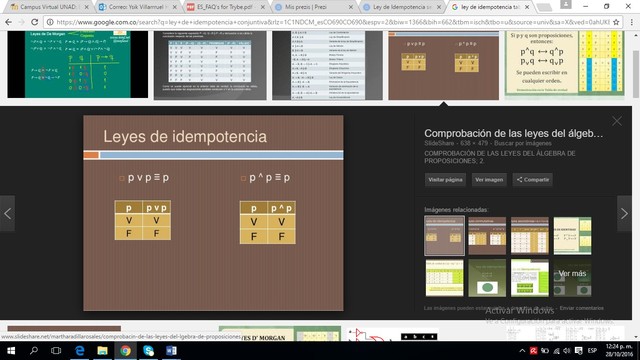Bookmark this page with the star icon
640x360 pixels.
(x=616, y=22)
